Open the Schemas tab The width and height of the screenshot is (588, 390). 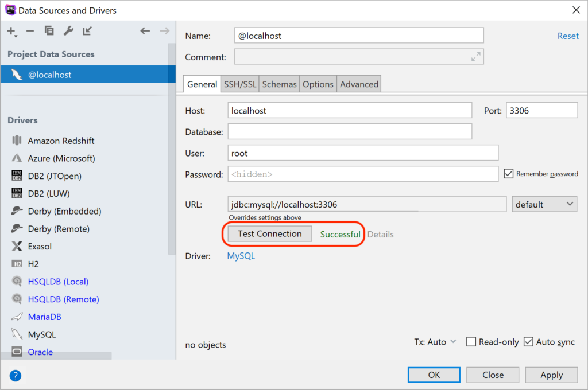[x=279, y=84]
